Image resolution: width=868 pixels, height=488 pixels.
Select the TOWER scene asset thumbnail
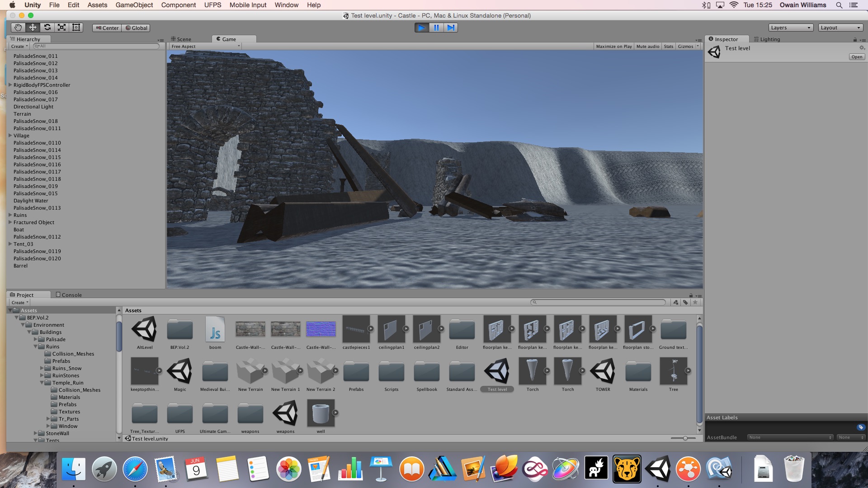(603, 371)
